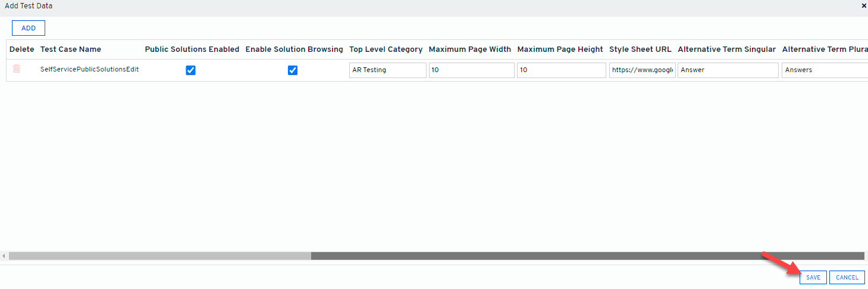Screen dimensions: 868x289
Task: Click the Alternative Term Plural field with Answers
Action: (x=824, y=70)
